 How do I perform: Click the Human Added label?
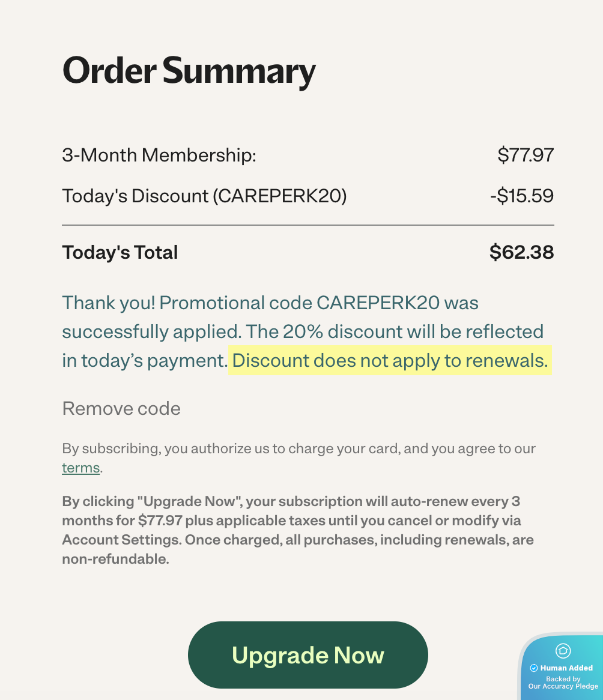tap(566, 668)
